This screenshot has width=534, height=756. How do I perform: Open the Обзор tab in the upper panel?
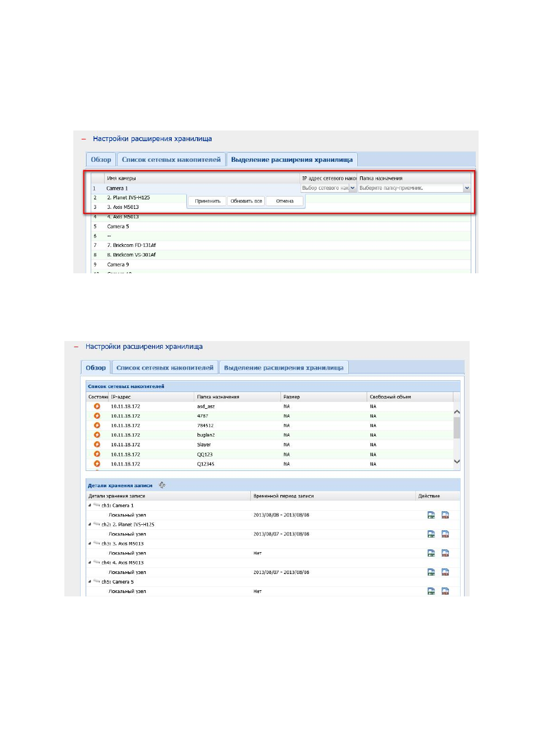[101, 160]
